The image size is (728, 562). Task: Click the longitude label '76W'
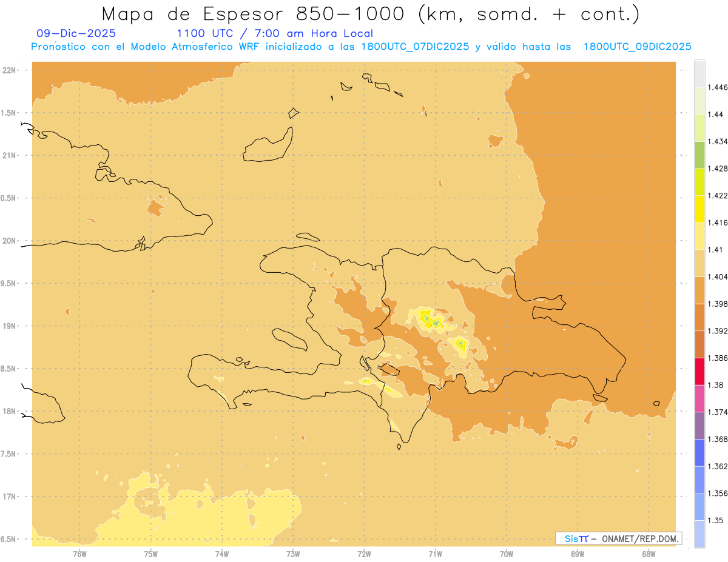79,554
